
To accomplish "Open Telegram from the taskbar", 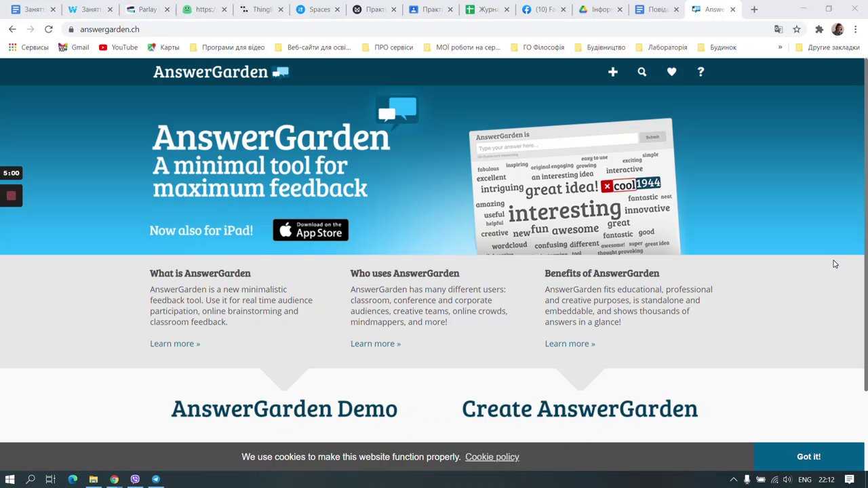I will click(x=156, y=479).
